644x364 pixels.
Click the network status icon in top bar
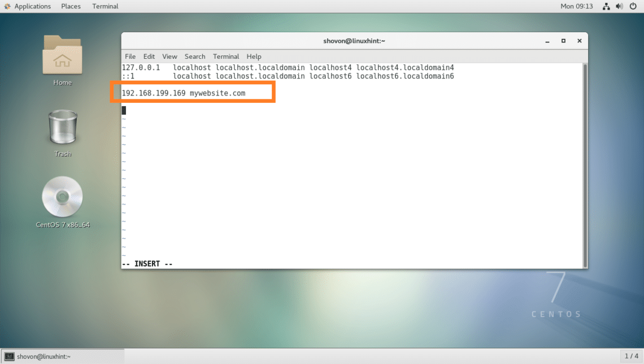[606, 6]
